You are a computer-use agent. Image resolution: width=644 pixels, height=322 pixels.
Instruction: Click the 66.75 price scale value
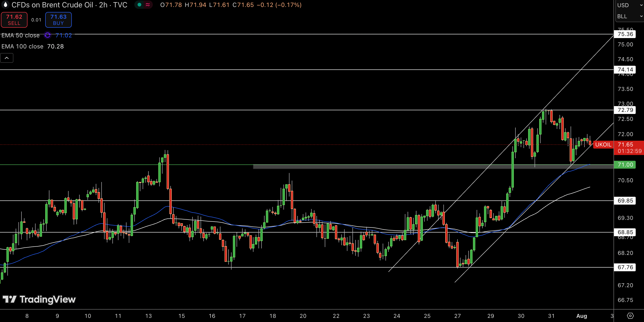[625, 300]
